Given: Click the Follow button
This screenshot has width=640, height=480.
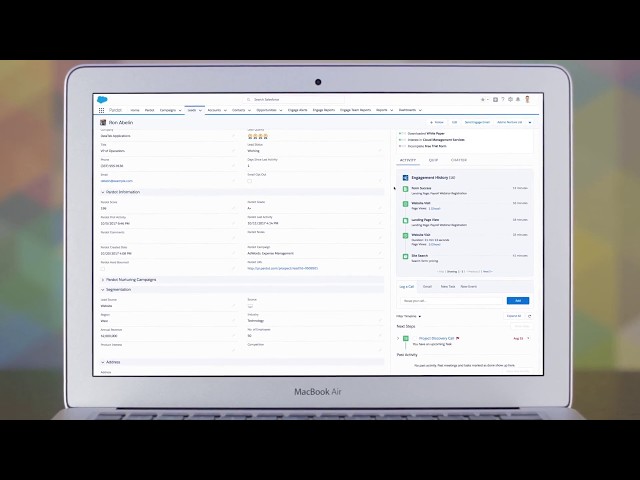Looking at the screenshot, I should pyautogui.click(x=437, y=122).
